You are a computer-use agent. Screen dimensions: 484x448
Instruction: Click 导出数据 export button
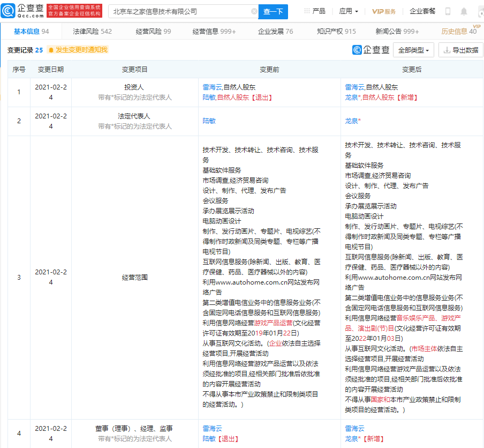click(x=461, y=50)
